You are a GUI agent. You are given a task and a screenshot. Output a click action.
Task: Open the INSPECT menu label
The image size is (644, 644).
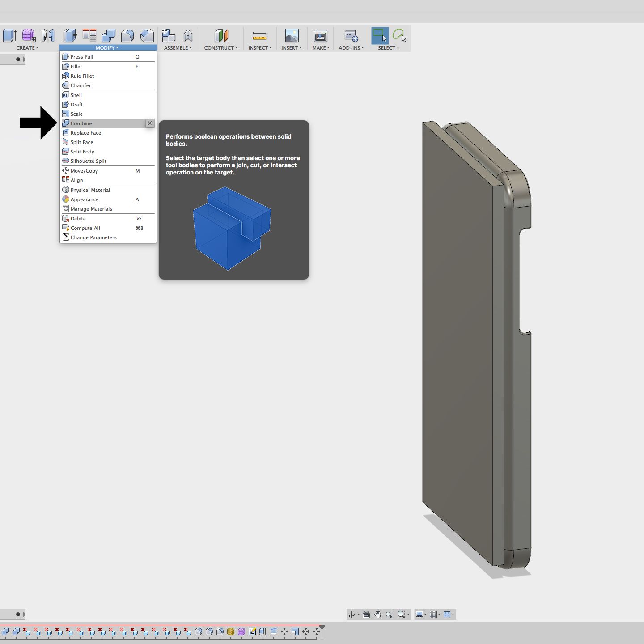coord(259,48)
